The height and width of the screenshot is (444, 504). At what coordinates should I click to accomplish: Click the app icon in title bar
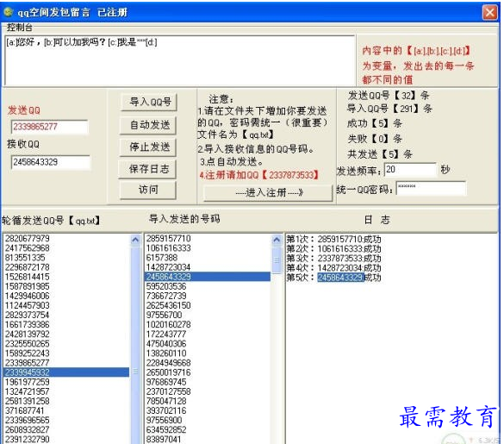[x=8, y=12]
